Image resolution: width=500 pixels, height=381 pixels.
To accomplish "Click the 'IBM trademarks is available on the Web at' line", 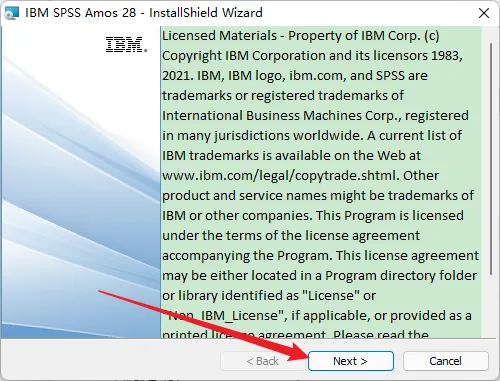I will (x=292, y=156).
